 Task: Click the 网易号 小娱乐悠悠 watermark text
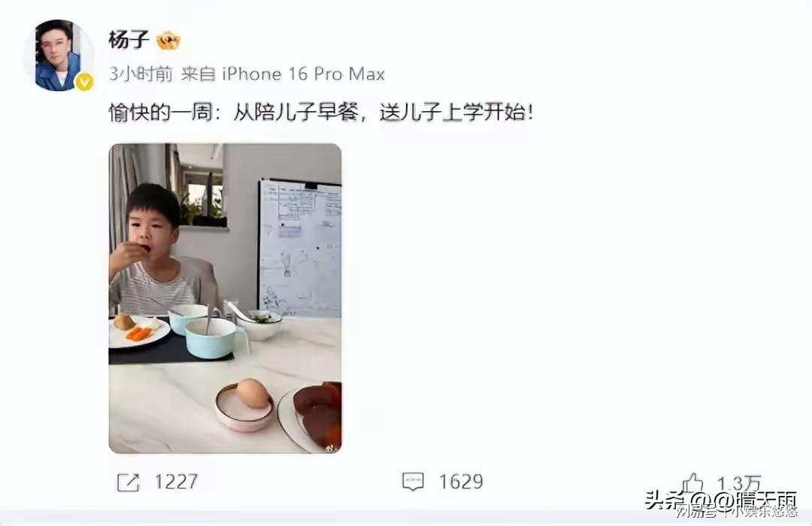(736, 512)
